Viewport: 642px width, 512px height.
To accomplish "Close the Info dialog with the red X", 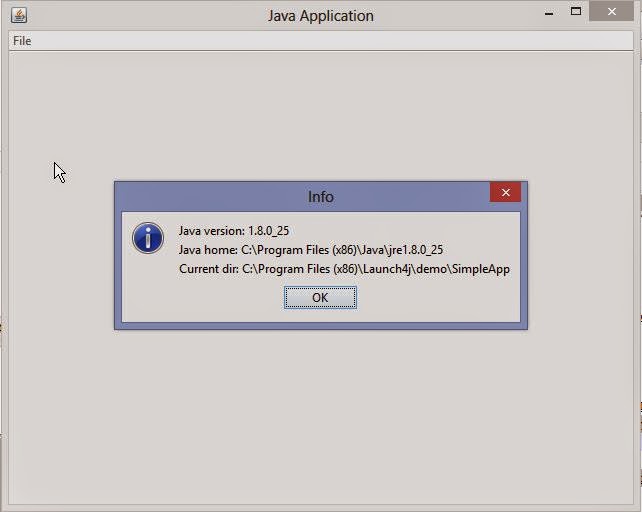I will [x=505, y=192].
